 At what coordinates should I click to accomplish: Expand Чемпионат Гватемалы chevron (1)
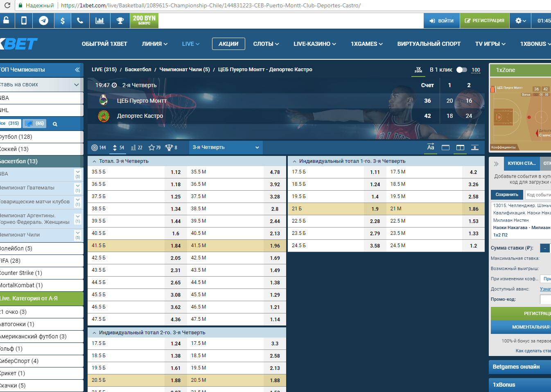pos(77,188)
